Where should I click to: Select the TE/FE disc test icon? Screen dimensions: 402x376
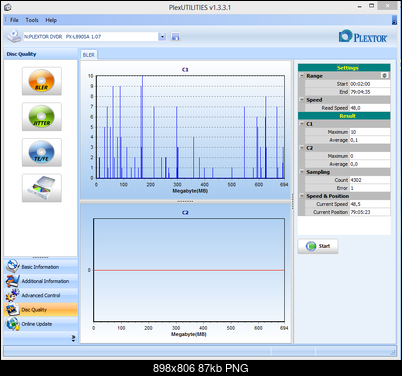[x=42, y=152]
